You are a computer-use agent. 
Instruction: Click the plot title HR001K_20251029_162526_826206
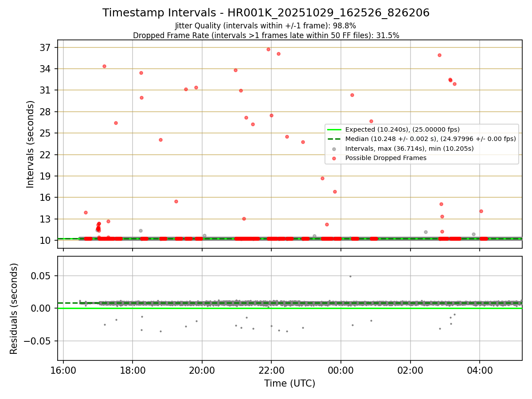pyautogui.click(x=266, y=13)
